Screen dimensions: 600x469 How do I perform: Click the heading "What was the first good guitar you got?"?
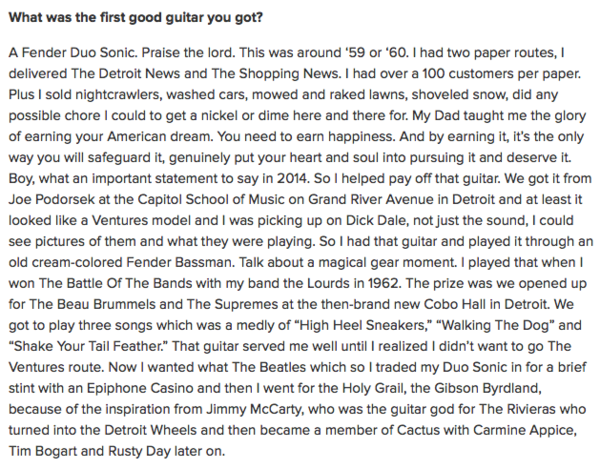pos(135,18)
